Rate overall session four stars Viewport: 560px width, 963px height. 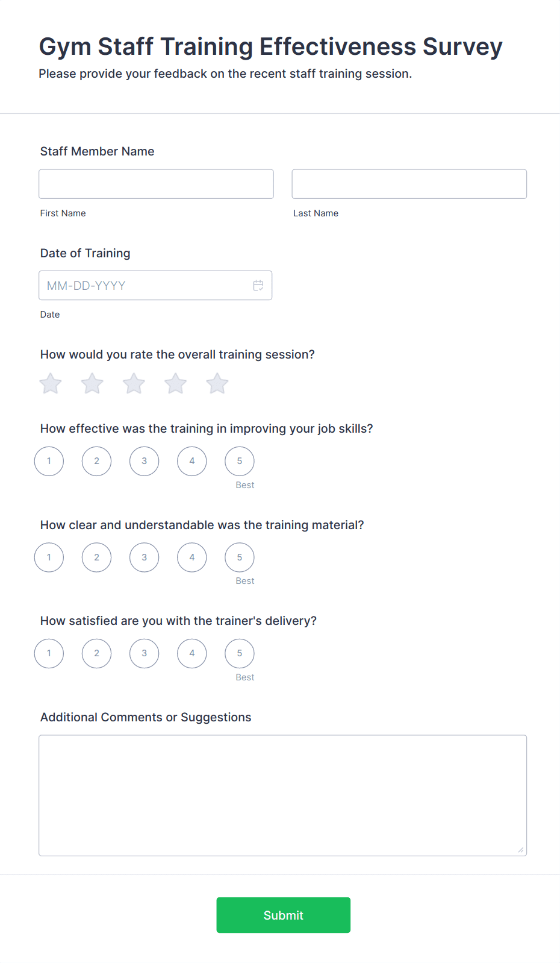coord(176,384)
